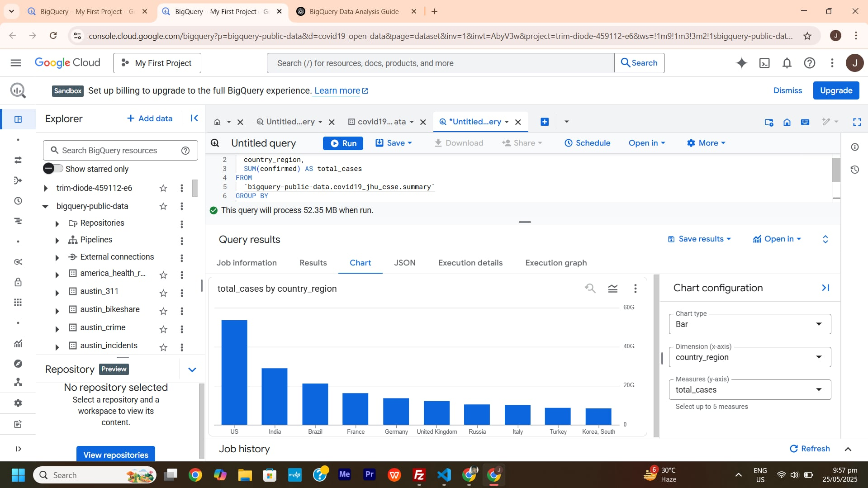Star the bigquery-public-data project
This screenshot has height=488, width=868.
(163, 206)
